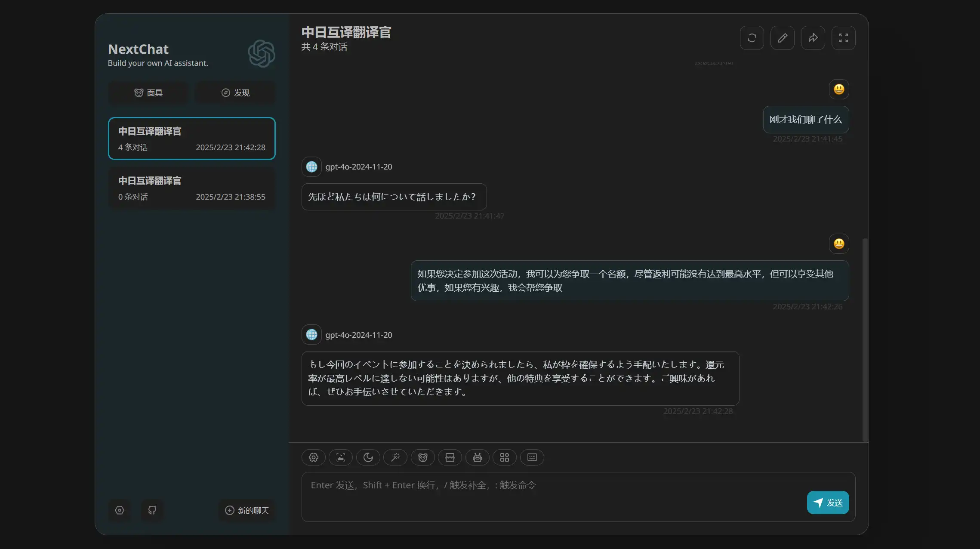Click the upload image icon in chat toolbar

point(341,457)
